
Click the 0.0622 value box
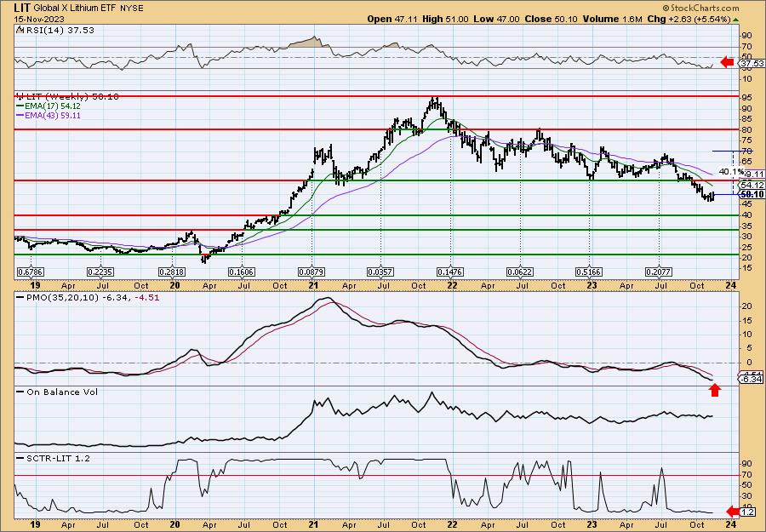[x=520, y=272]
